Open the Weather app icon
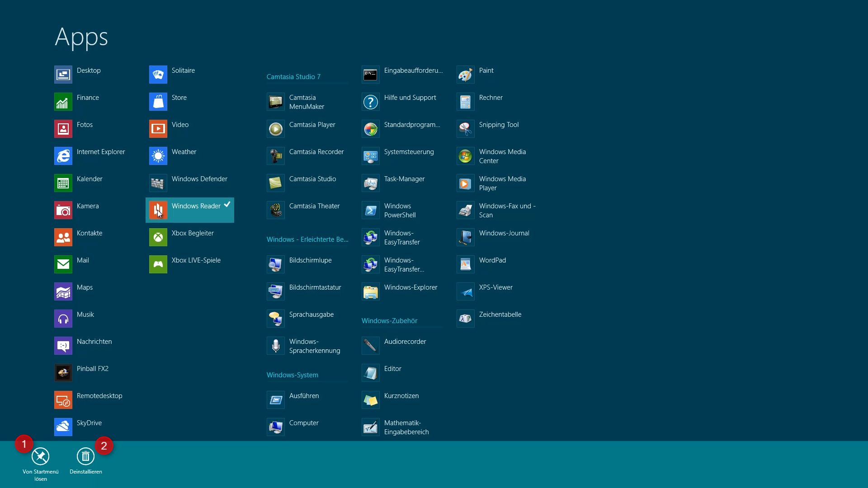 (158, 156)
